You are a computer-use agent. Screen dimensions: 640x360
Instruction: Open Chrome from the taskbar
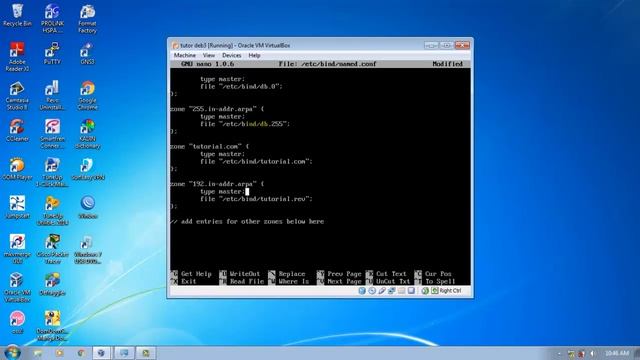80,353
